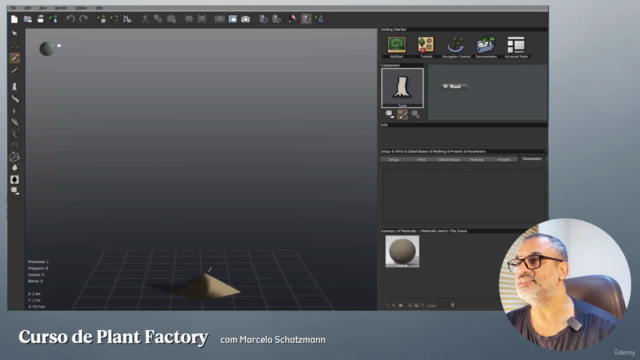Choose the white leaf on black tool
The height and width of the screenshot is (360, 640).
tap(15, 180)
